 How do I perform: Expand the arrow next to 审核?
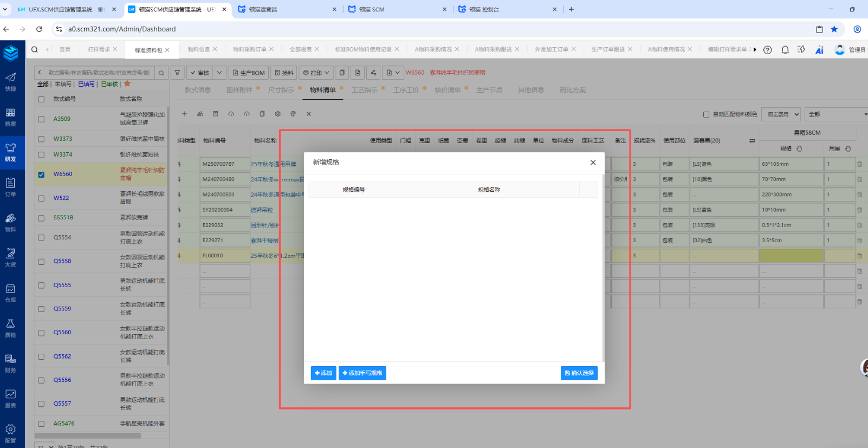[219, 73]
